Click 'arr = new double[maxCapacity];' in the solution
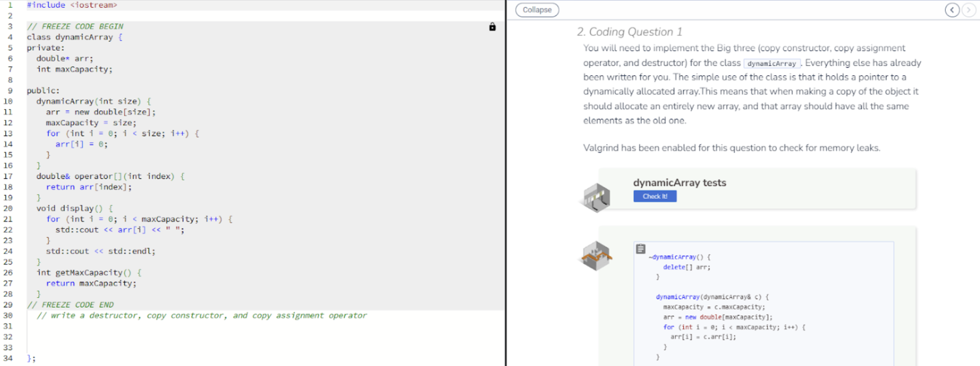Screen dimensions: 980x366 coord(717,317)
